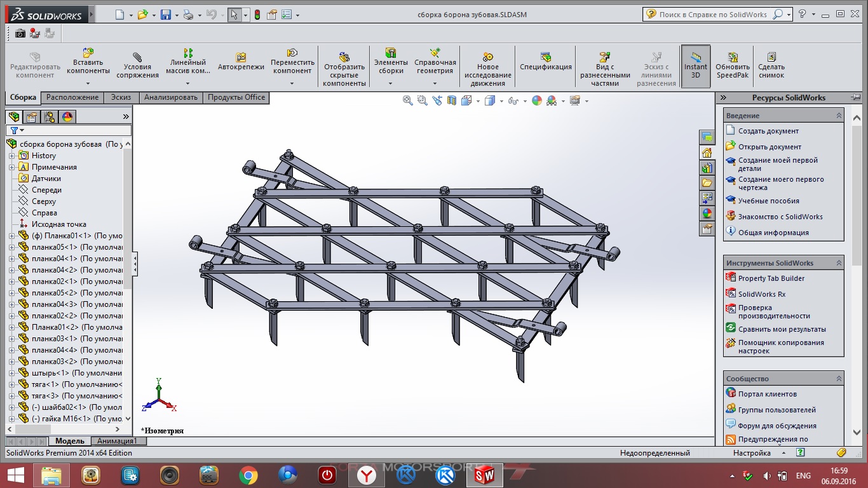
Task: Switch to Расположение tab
Action: coord(72,97)
